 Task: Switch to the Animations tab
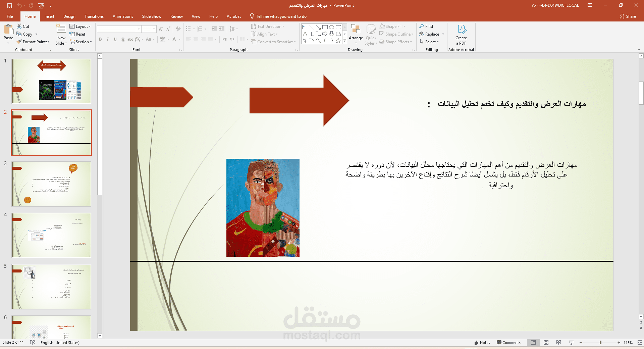tap(123, 16)
